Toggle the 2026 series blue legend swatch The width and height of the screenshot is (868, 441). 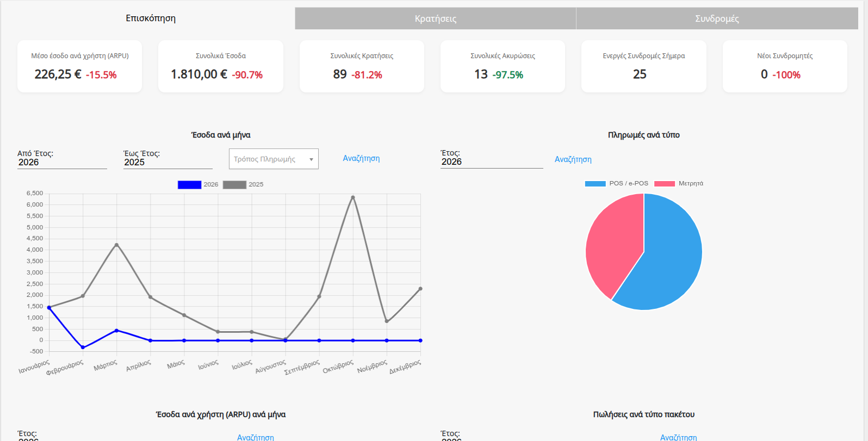click(189, 185)
